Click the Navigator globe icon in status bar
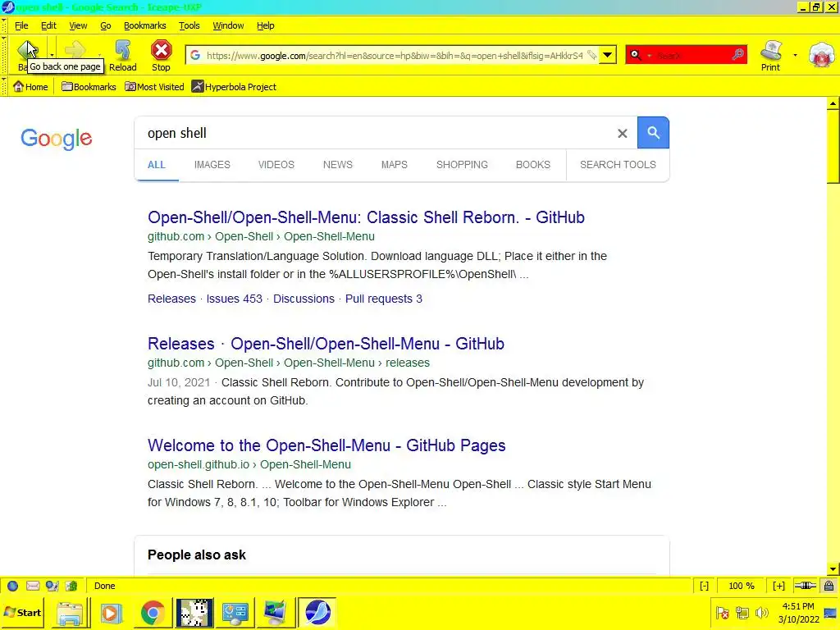This screenshot has height=630, width=840. 13,586
